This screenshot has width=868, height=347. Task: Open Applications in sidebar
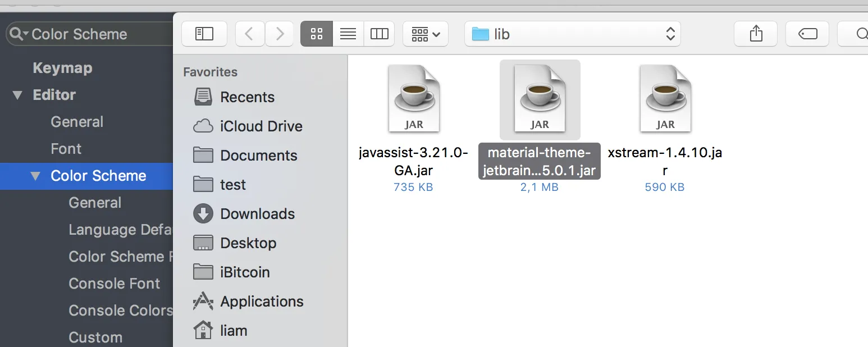(x=248, y=302)
